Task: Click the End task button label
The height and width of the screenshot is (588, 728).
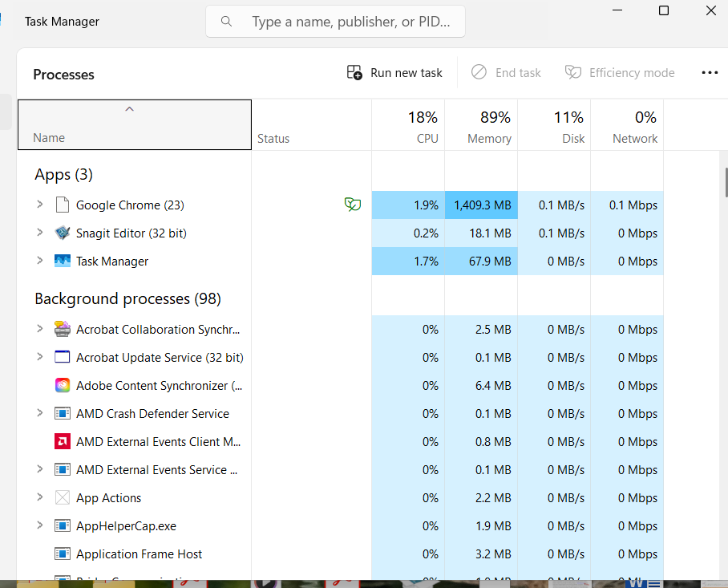Action: point(518,73)
